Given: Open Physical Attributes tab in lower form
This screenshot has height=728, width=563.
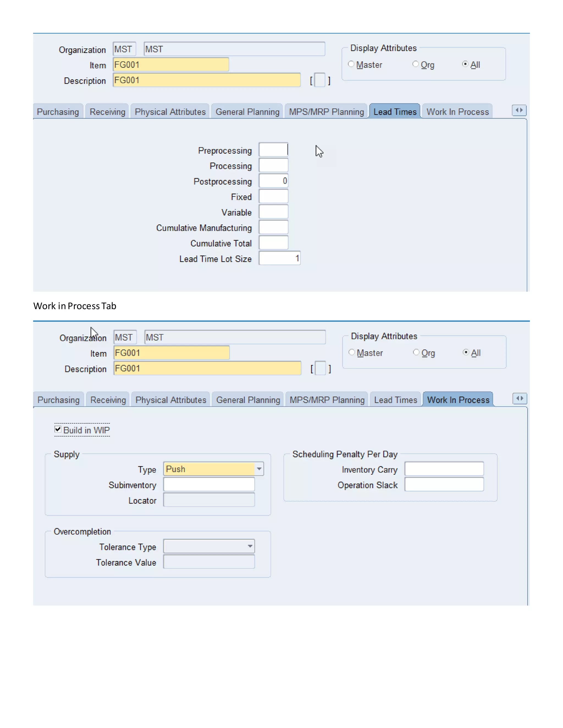Looking at the screenshot, I should click(171, 400).
